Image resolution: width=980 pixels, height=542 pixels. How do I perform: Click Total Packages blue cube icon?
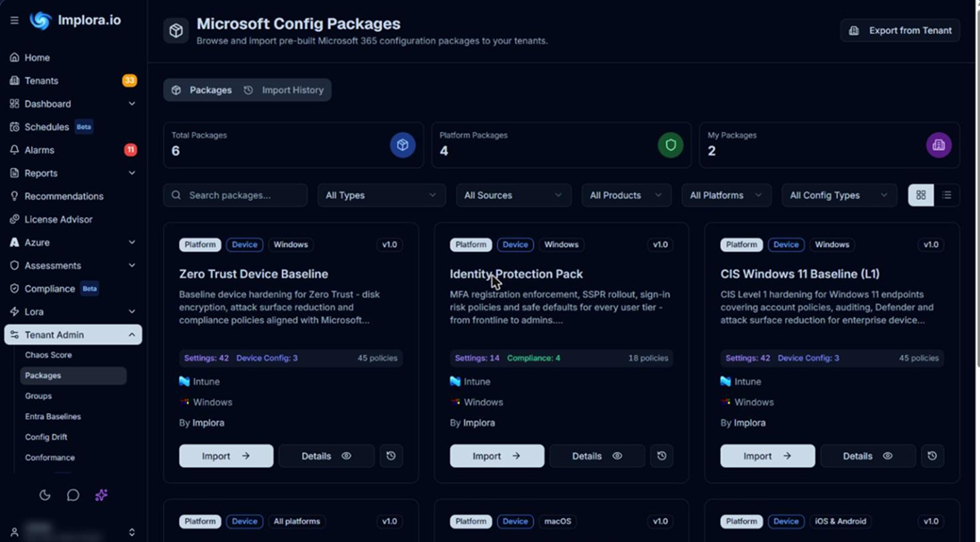[402, 145]
